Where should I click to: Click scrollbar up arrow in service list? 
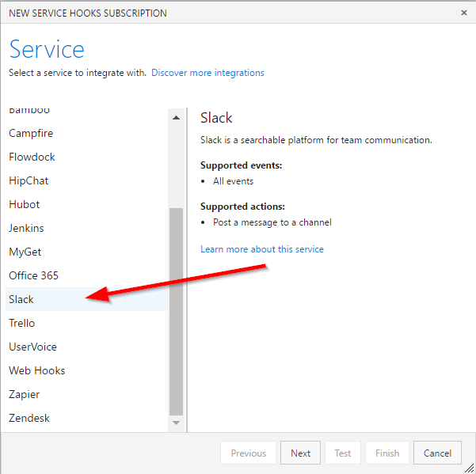pos(176,118)
